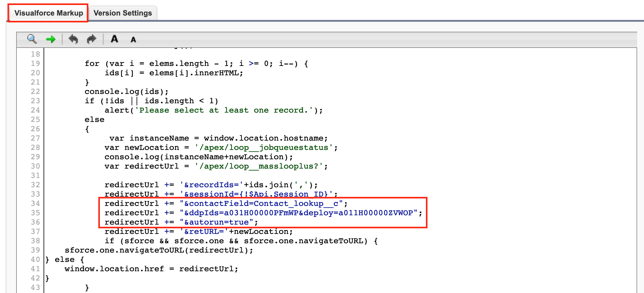Click the 'for (var i' loop line
The width and height of the screenshot is (644, 293).
click(x=196, y=63)
